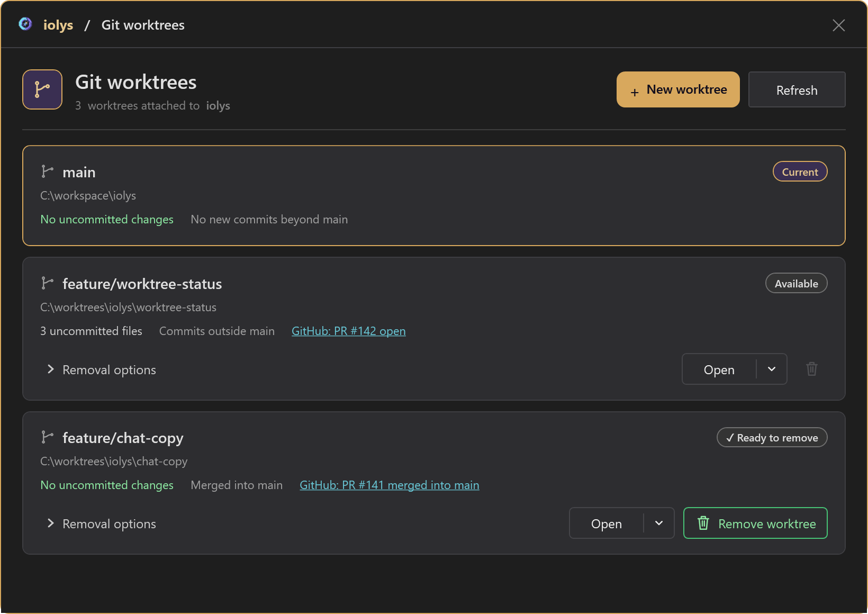Screen dimensions: 868x614
Task: Click the trash icon for feature/worktree-status
Action: (812, 369)
